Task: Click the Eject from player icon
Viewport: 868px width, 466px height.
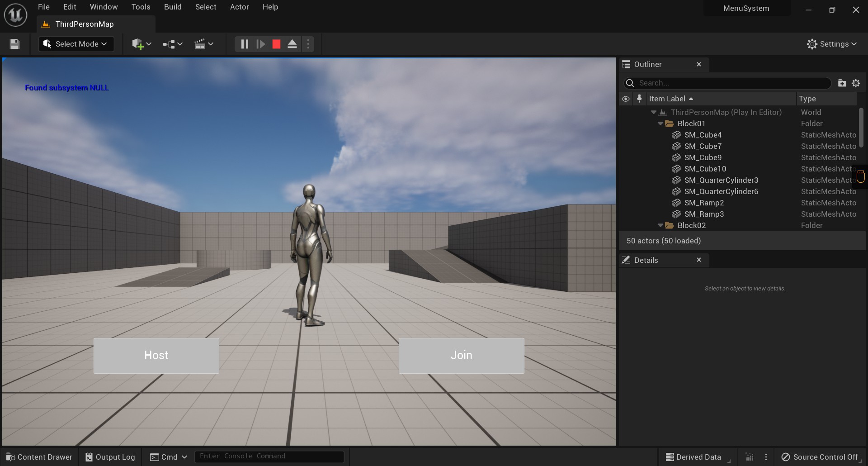Action: pos(292,44)
